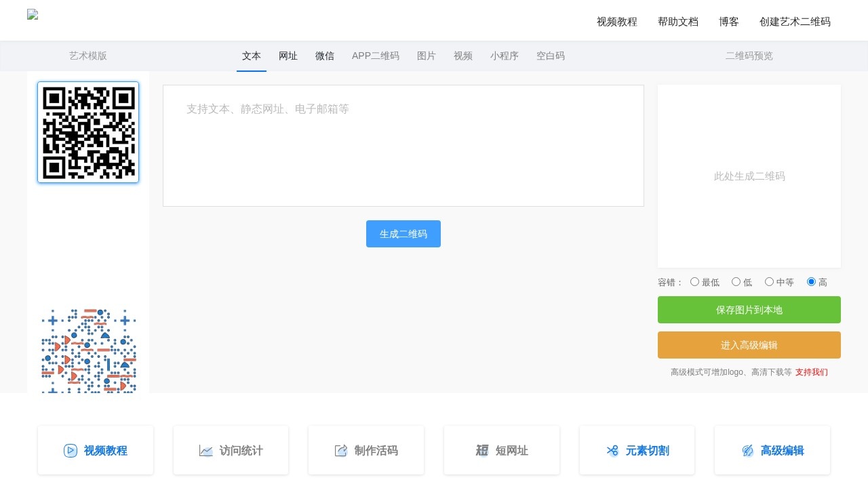Open 高级编辑 using its pen icon
Image resolution: width=868 pixels, height=488 pixels.
coord(748,451)
